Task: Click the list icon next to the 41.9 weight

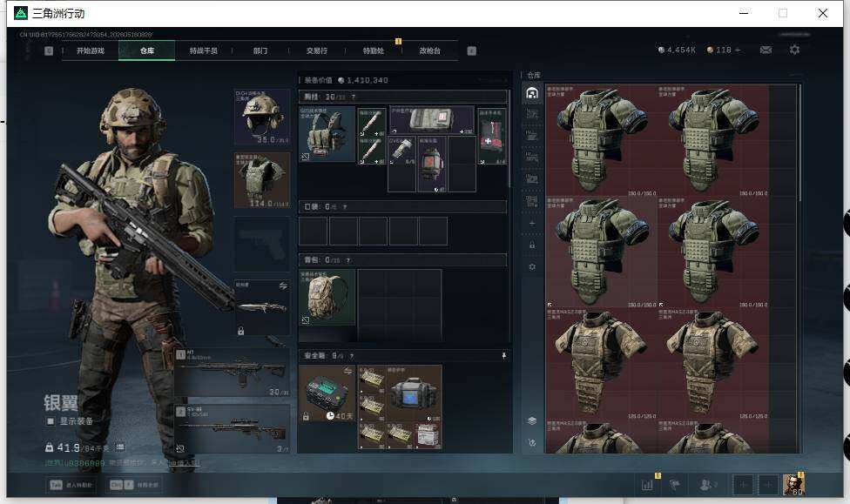Action: 120,447
